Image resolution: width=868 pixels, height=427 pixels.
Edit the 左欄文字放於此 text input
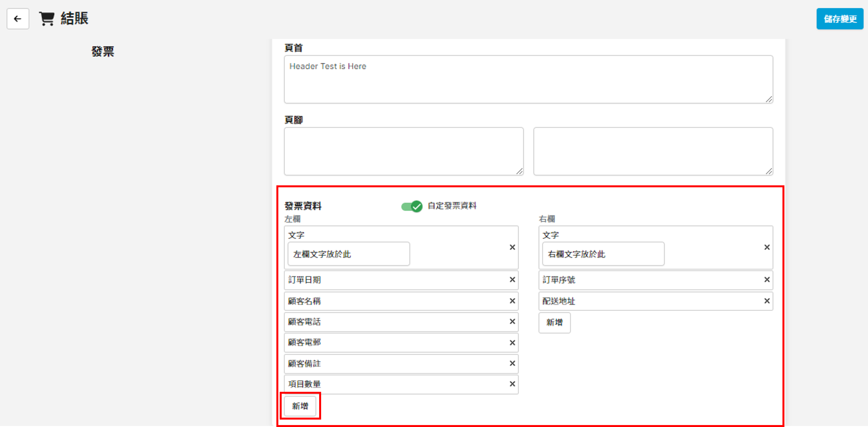pos(348,254)
